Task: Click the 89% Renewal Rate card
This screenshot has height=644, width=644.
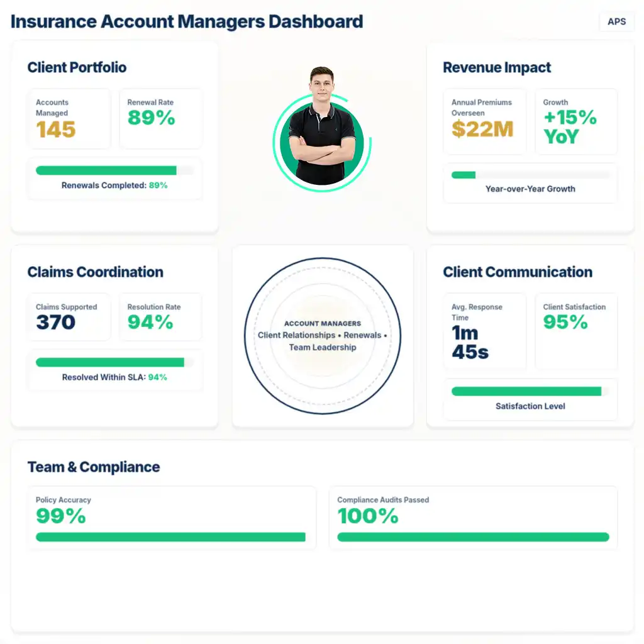Action: coord(161,119)
